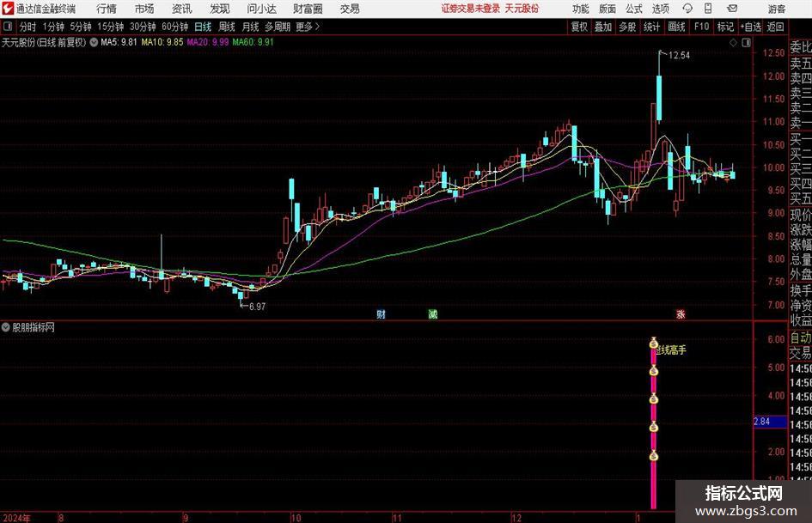Click the 复权 toolbar button
This screenshot has height=523, width=812.
(x=579, y=27)
